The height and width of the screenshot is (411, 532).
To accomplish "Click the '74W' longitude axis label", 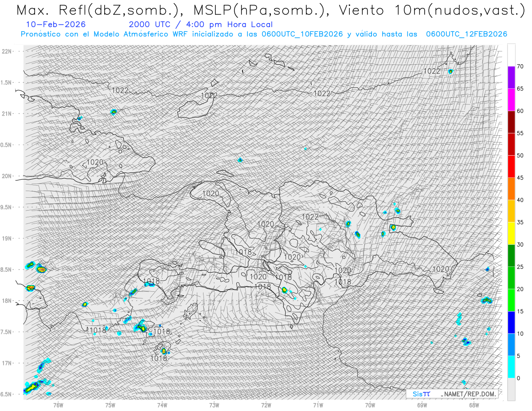I will point(162,404).
